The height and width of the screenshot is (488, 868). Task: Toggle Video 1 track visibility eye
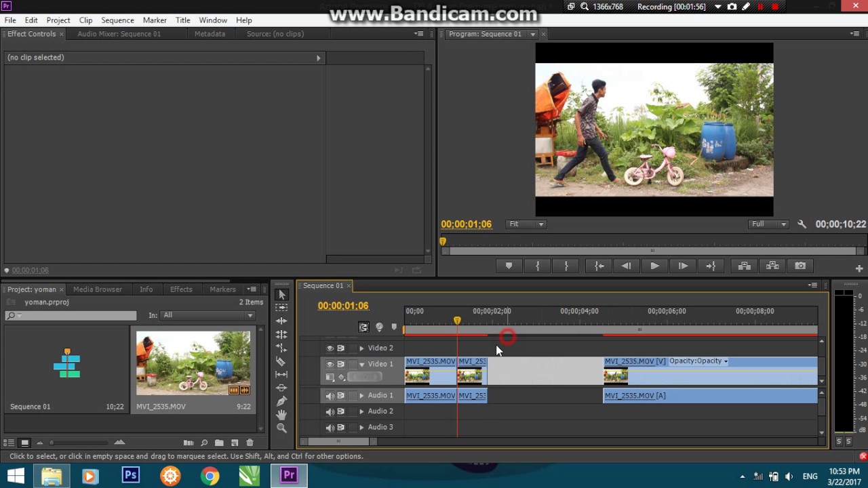330,365
